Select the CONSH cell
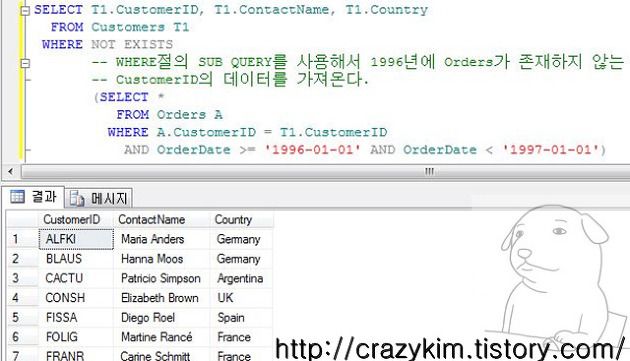The height and width of the screenshot is (361, 630). 76,298
